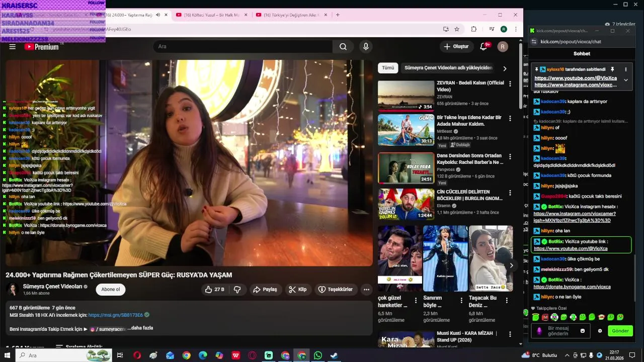Open emoji picker in Kick message box
This screenshot has width=644, height=362.
pos(583,331)
